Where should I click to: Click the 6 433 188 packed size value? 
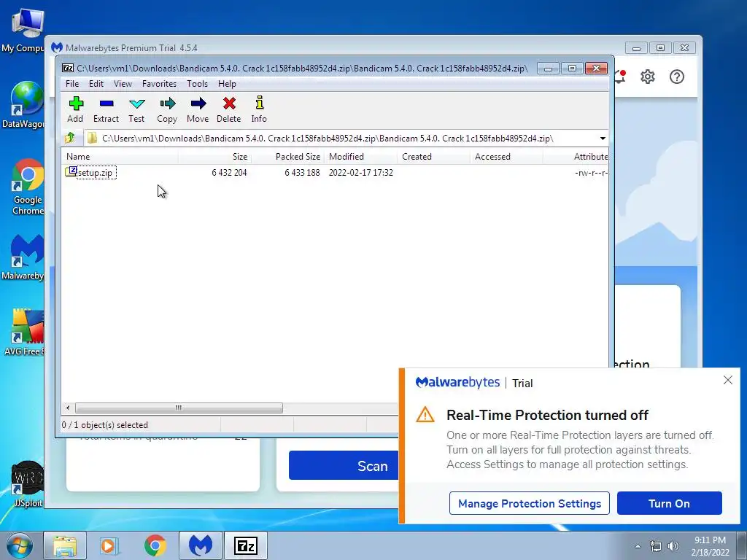pos(302,172)
